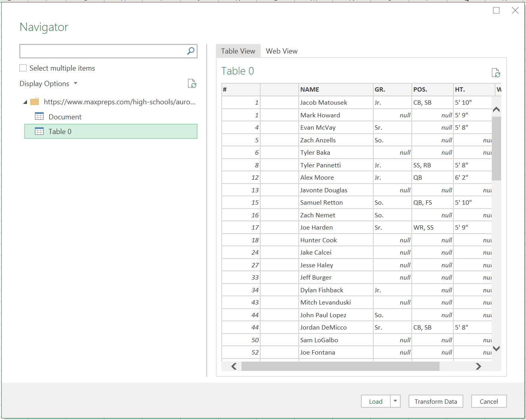The image size is (526, 420).
Task: Click the Table 0 table icon
Action: click(39, 131)
